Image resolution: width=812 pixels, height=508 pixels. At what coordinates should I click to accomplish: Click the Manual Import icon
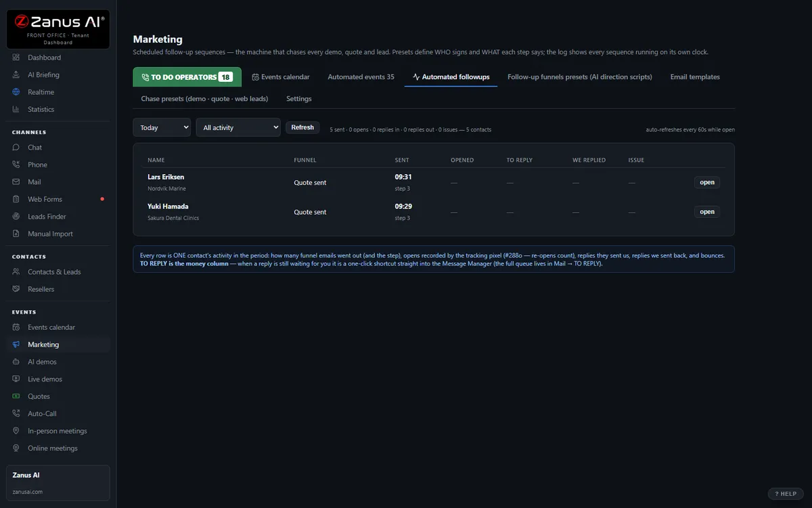[x=16, y=234]
